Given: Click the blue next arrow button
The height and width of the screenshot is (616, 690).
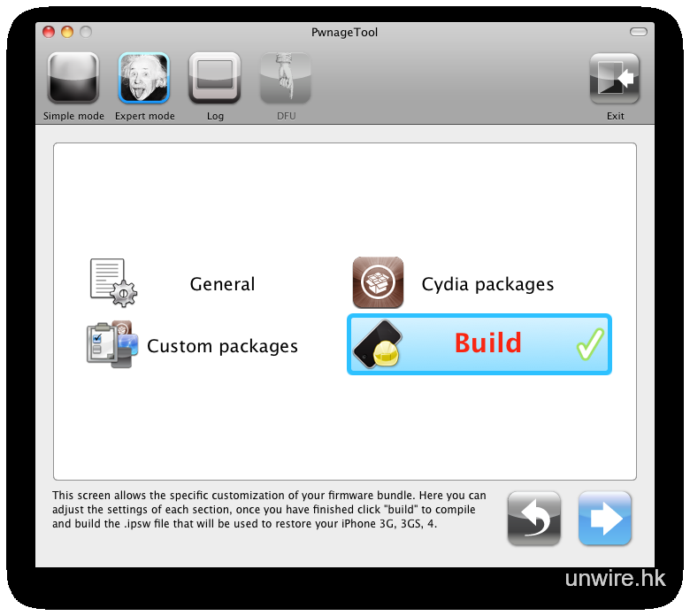Looking at the screenshot, I should coord(604,519).
